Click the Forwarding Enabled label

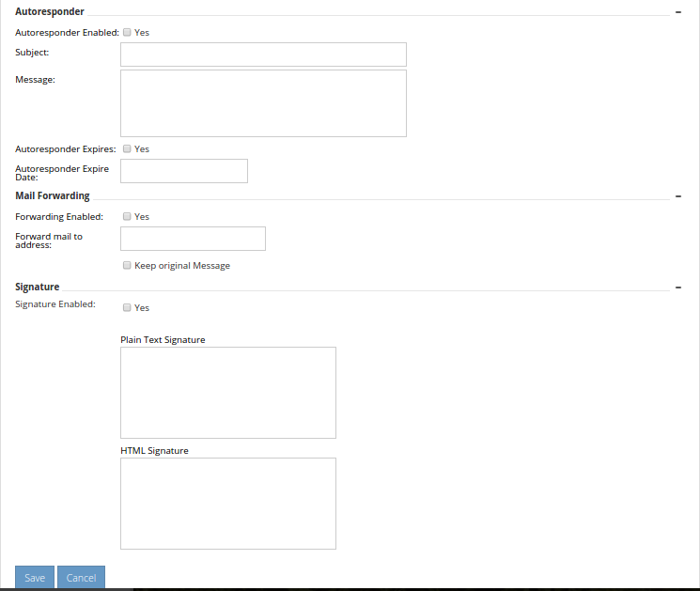coord(59,216)
